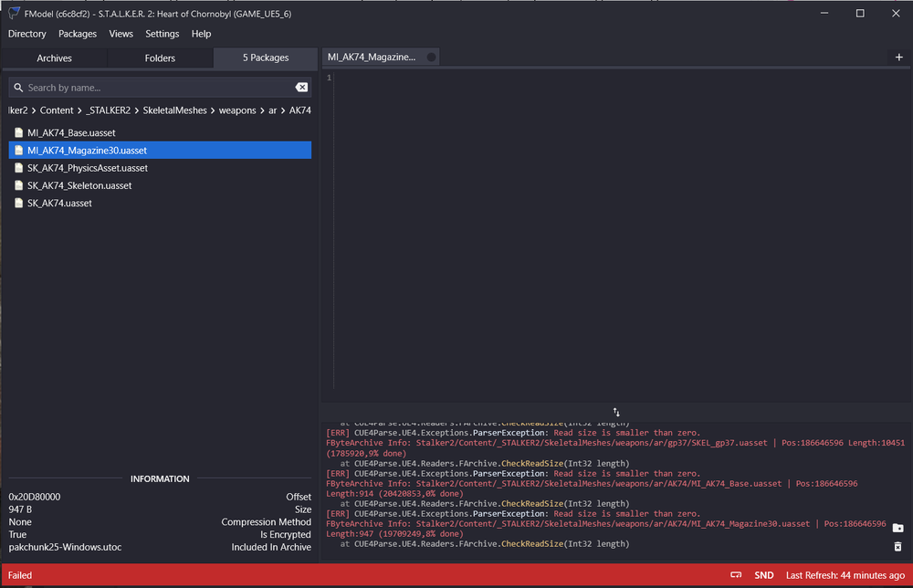Click the resize arrows icon above the log

pyautogui.click(x=616, y=413)
